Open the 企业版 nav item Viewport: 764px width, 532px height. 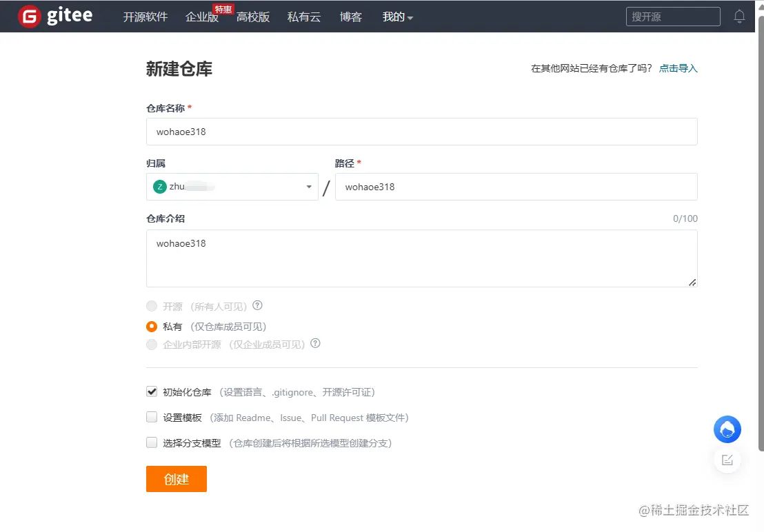pos(202,17)
